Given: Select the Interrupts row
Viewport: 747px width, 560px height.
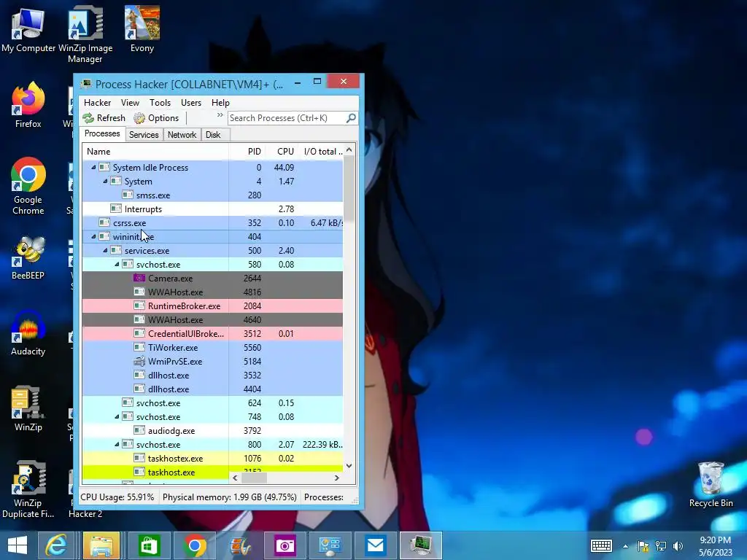Looking at the screenshot, I should [x=212, y=209].
